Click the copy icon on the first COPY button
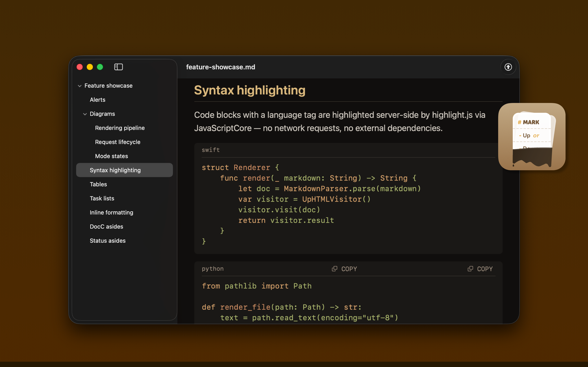588x367 pixels. [x=335, y=269]
